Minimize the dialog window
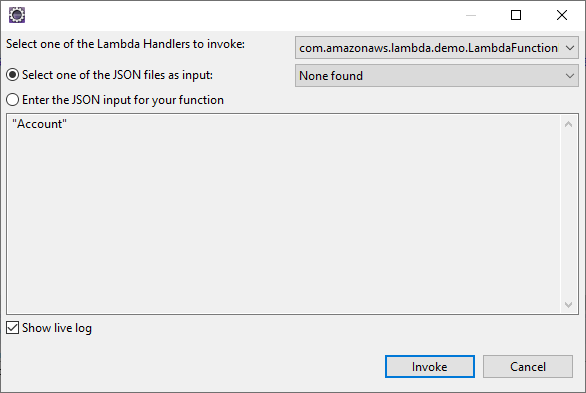 tap(471, 15)
